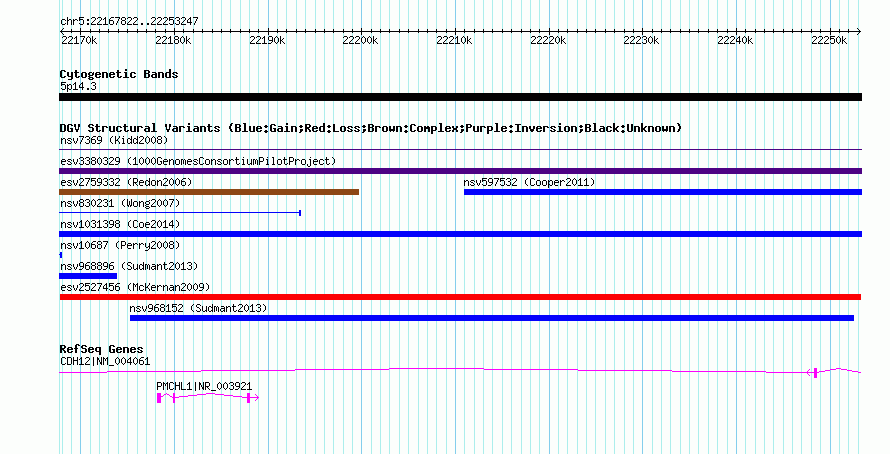Open the CDH12|NM_004061 gene label
Image resolution: width=890 pixels, height=454 pixels.
coord(105,361)
